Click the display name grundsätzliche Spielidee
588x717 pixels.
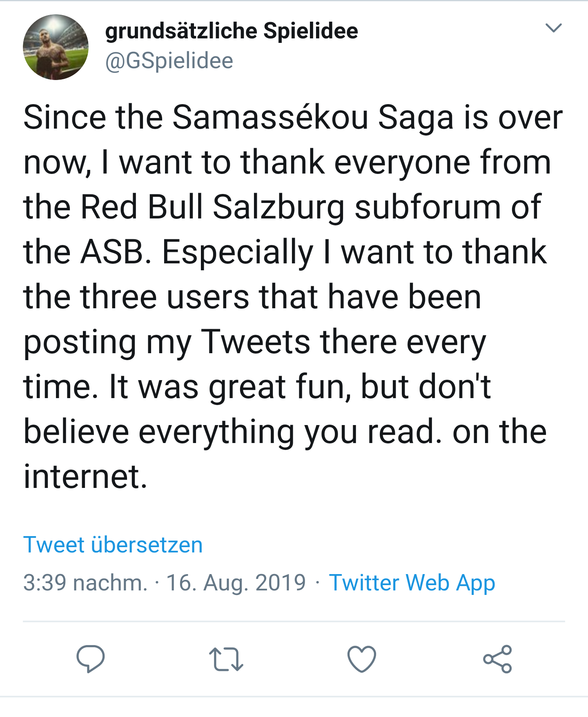point(232,31)
